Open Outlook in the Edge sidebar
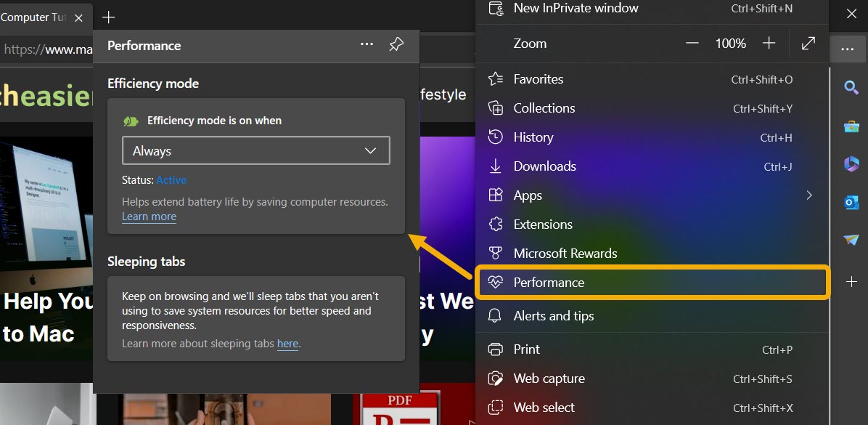This screenshot has width=868, height=425. tap(853, 202)
